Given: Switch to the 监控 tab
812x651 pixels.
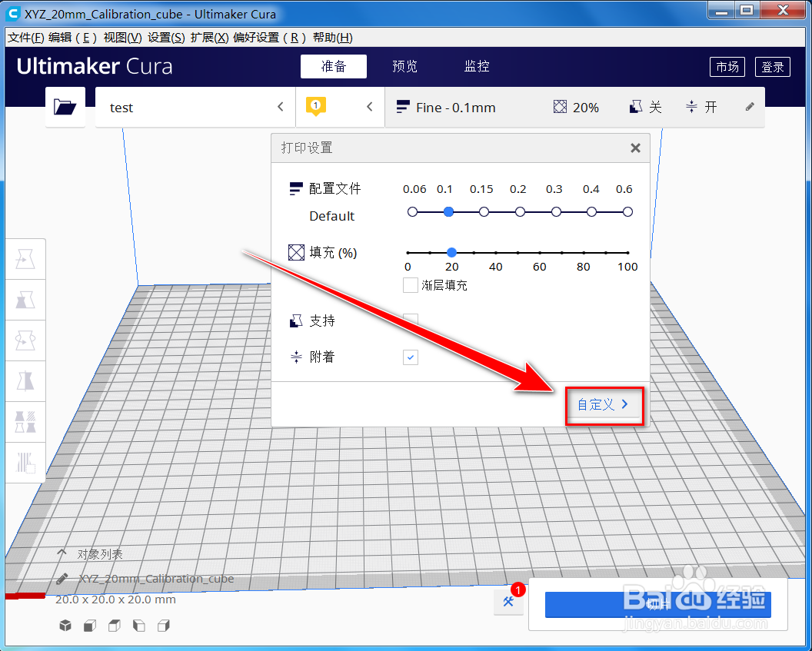Looking at the screenshot, I should tap(477, 66).
